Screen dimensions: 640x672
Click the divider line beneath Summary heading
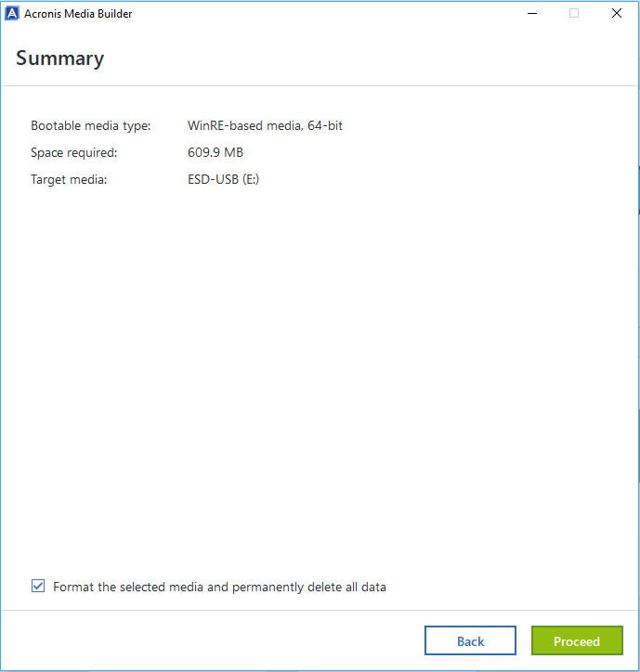click(320, 86)
